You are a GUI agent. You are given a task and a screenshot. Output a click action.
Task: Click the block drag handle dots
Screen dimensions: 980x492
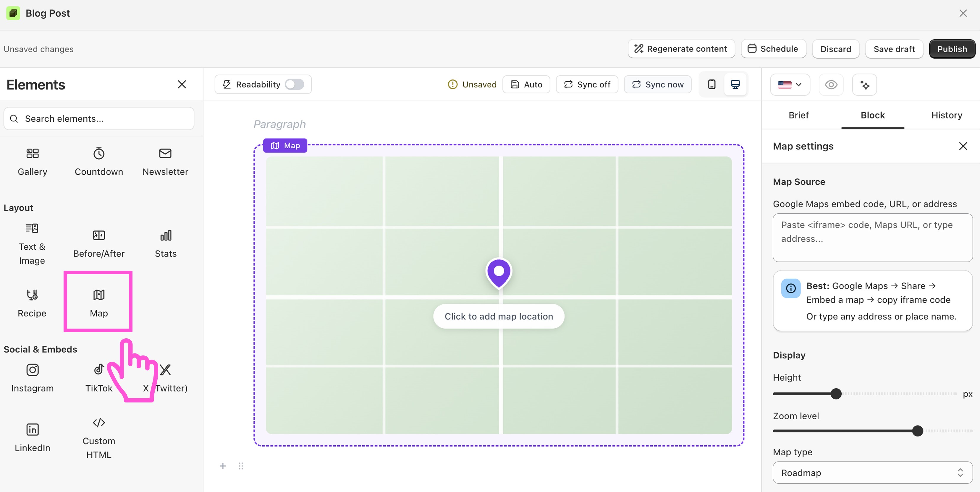241,466
